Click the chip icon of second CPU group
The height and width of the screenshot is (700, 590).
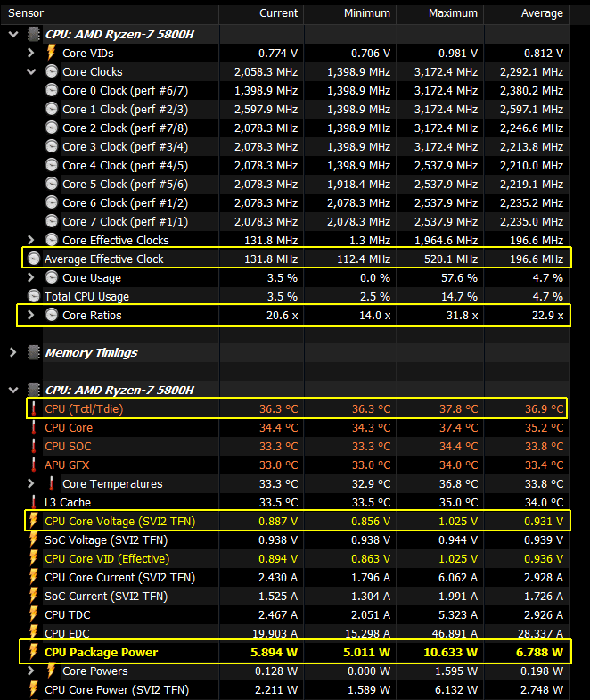pos(34,390)
